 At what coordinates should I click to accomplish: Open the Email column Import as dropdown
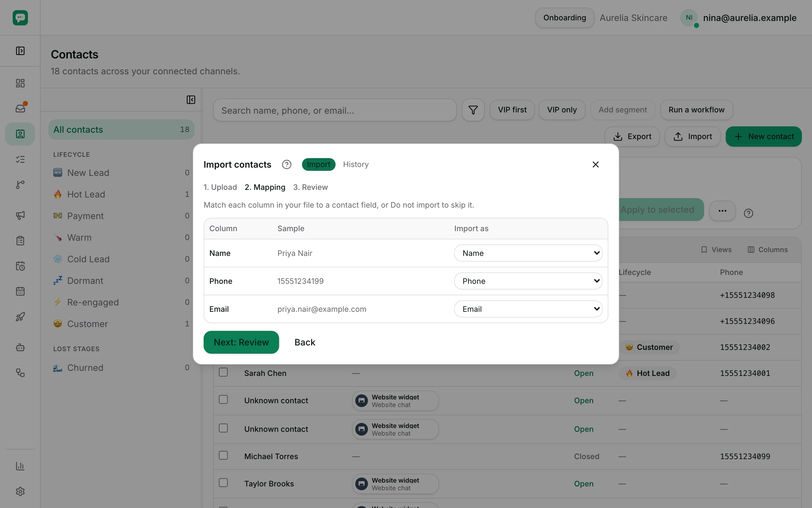(528, 309)
